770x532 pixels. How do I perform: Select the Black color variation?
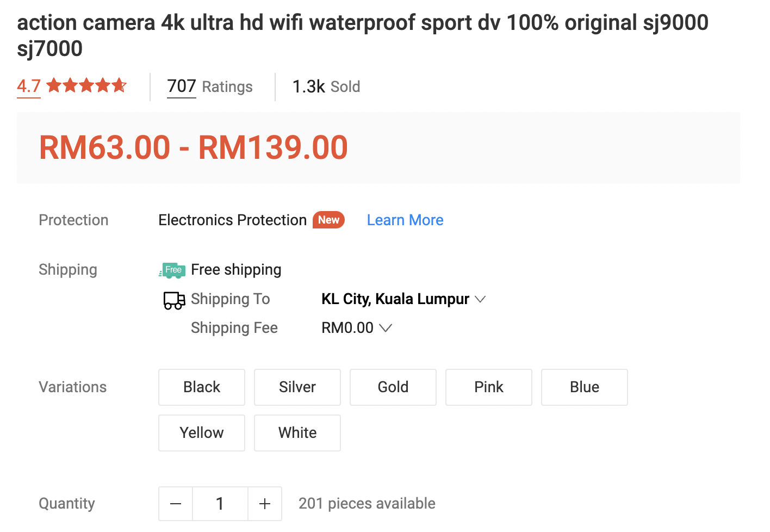[202, 387]
